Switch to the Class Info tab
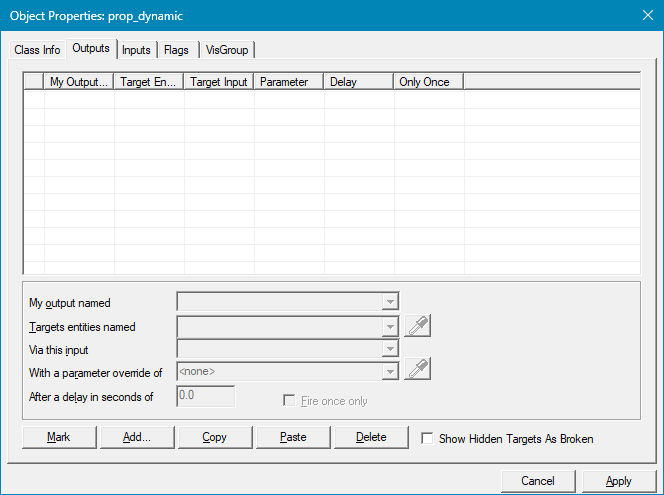The height and width of the screenshot is (495, 664). (37, 50)
